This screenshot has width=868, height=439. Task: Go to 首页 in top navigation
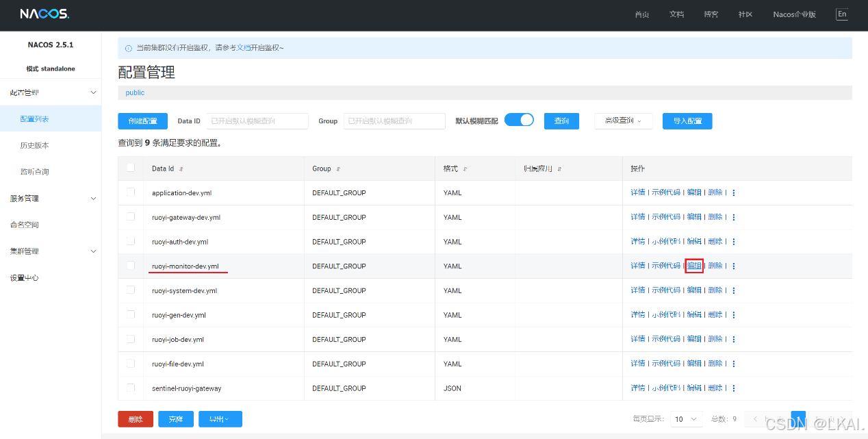click(642, 14)
